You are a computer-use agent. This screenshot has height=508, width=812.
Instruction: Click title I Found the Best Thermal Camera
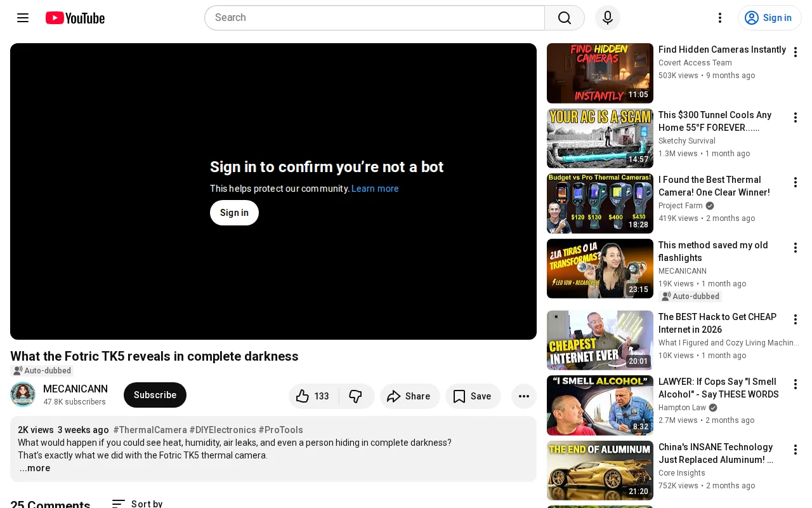[714, 186]
